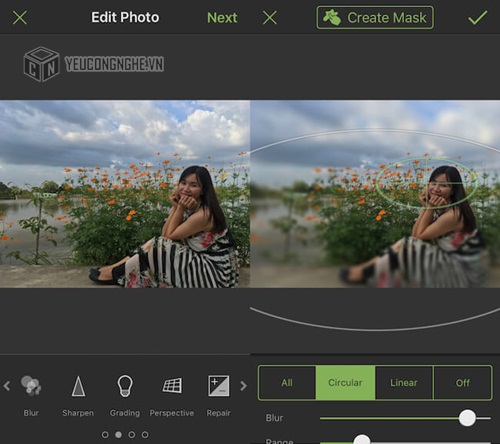The height and width of the screenshot is (444, 500).
Task: Switch blur mode to All
Action: pos(287,383)
